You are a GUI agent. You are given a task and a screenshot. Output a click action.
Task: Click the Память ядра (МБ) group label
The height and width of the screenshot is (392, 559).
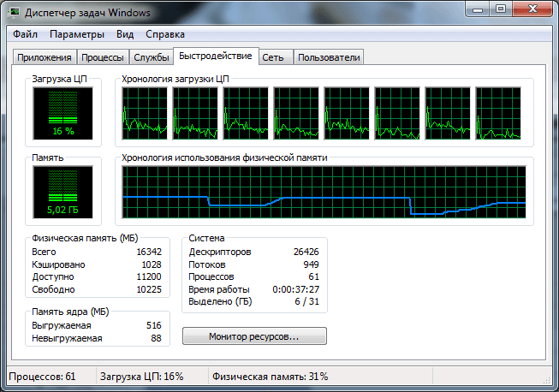70,312
